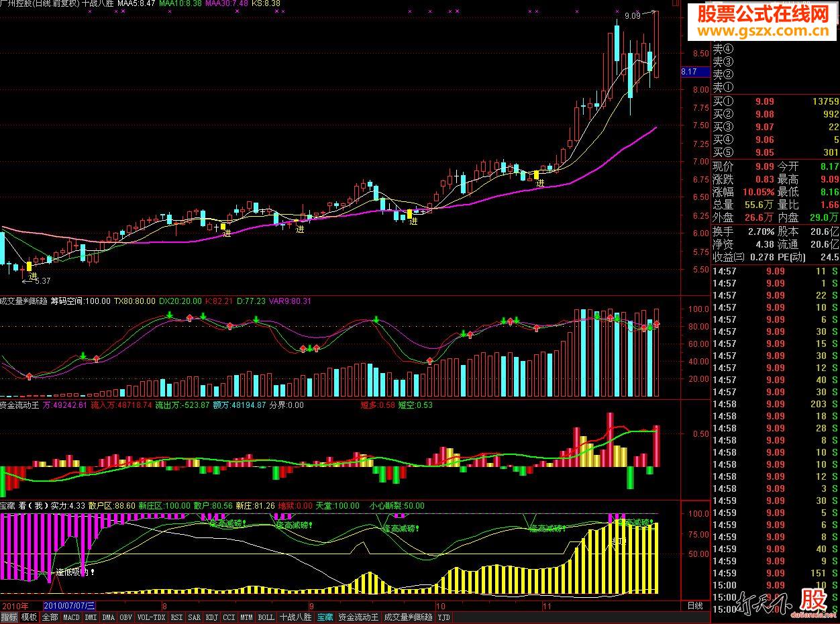The height and width of the screenshot is (624, 840).
Task: Select the KDJ indicator tab
Action: 211,617
